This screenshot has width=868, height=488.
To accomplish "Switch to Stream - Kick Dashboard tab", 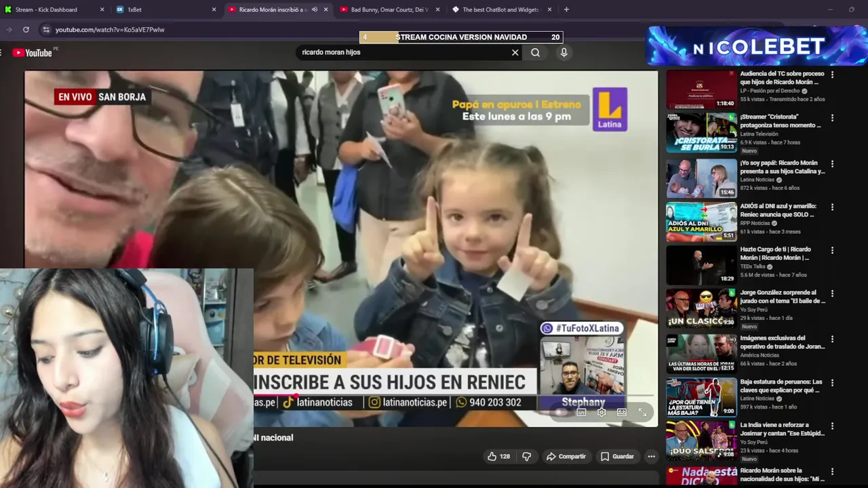I will click(x=54, y=9).
